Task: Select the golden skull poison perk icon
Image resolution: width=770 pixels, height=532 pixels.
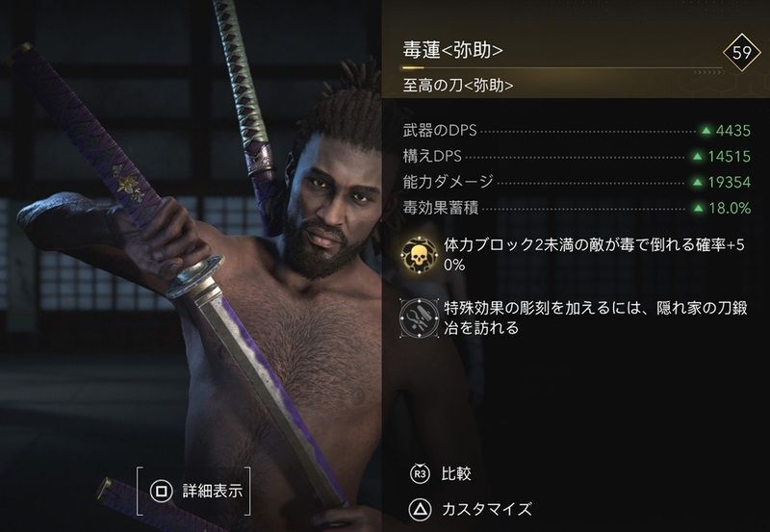Action: click(419, 255)
